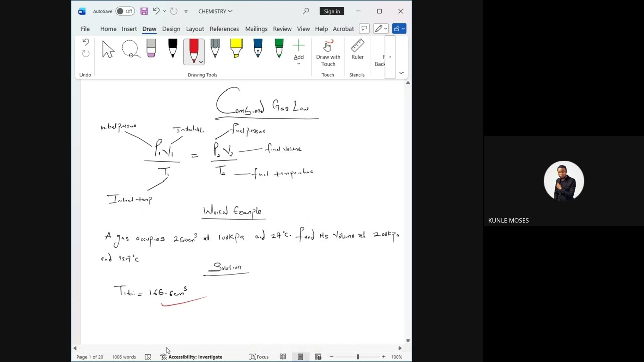
Task: Switch to Print Layout view
Action: pyautogui.click(x=300, y=357)
